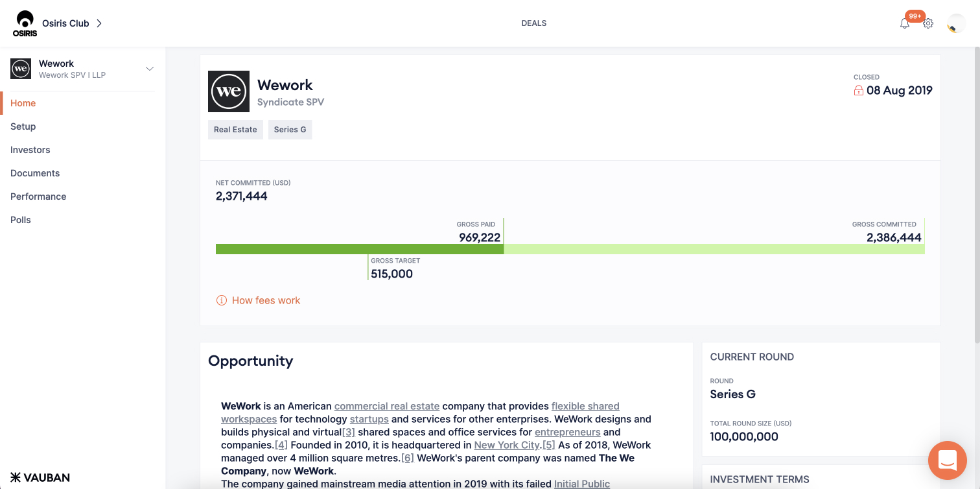Click the info icon beside How fees work
Viewport: 980px width, 489px height.
(x=222, y=300)
